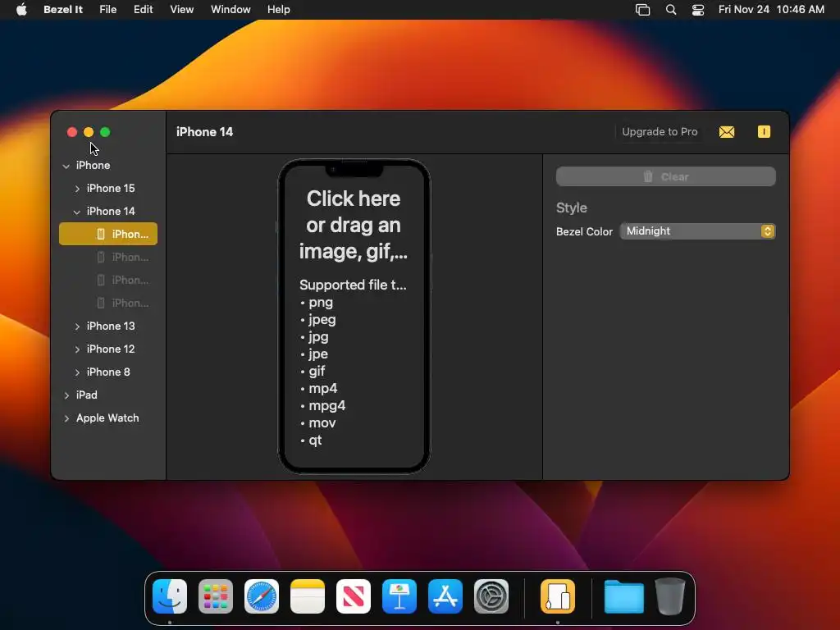This screenshot has width=840, height=630.
Task: Collapse the iPhone 14 group
Action: (x=77, y=212)
